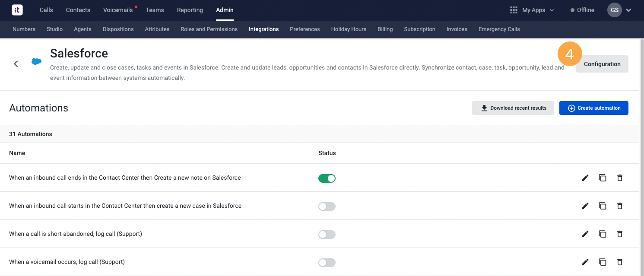Image resolution: width=644 pixels, height=276 pixels.
Task: Delete the inbound call ends note automation
Action: click(620, 178)
